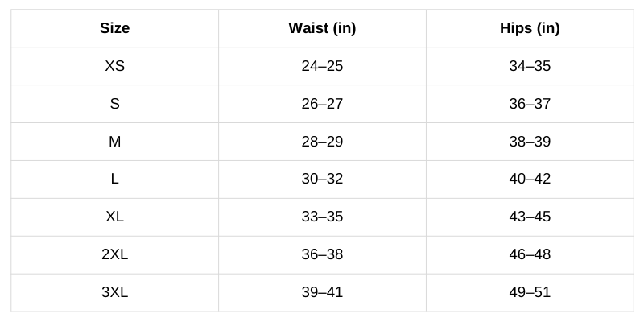
Task: Click the 38–39 hips measurement cell
Action: (x=530, y=142)
